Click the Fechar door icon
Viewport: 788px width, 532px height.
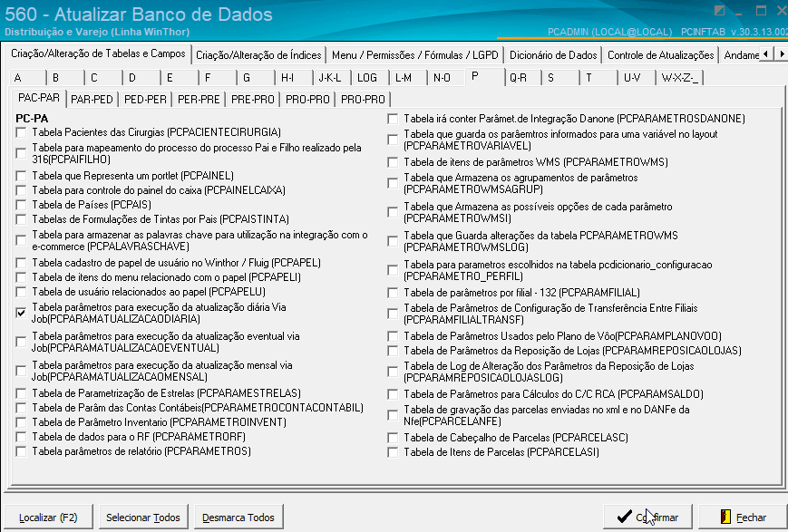725,517
